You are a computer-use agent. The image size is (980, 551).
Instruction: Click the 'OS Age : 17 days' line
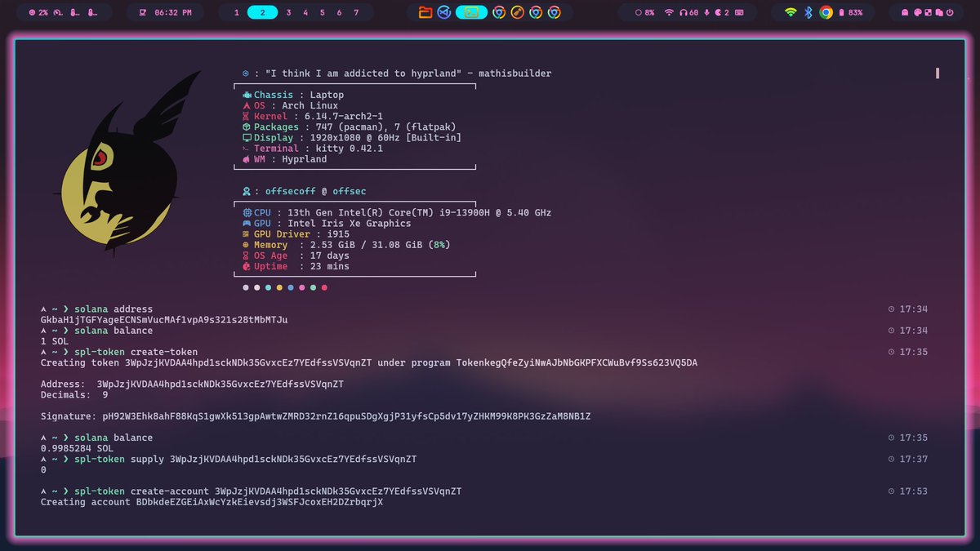click(296, 256)
